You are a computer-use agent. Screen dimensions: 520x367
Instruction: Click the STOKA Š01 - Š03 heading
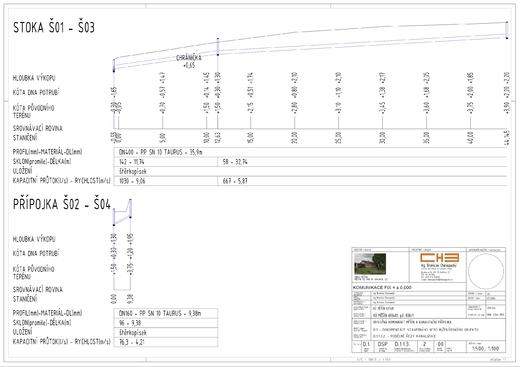tap(54, 28)
